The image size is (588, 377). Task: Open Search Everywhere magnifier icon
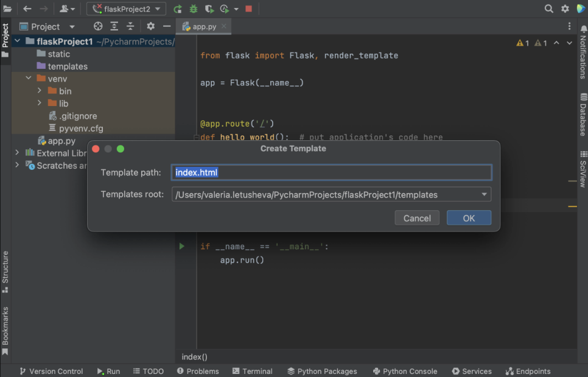548,9
